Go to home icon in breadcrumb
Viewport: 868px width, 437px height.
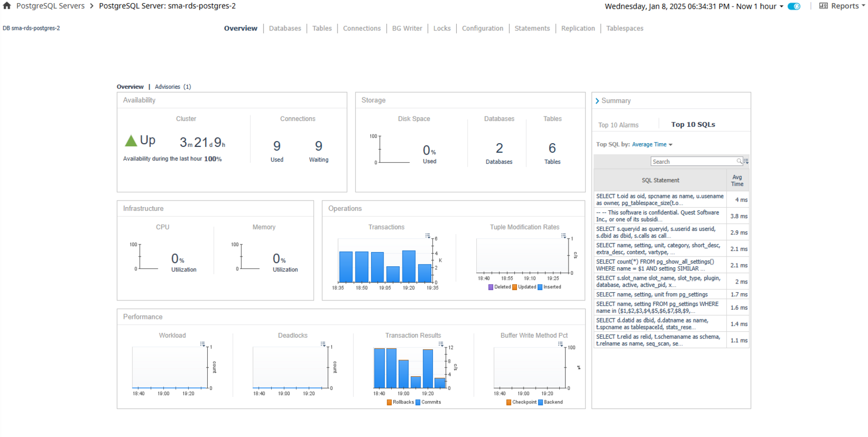pyautogui.click(x=7, y=6)
